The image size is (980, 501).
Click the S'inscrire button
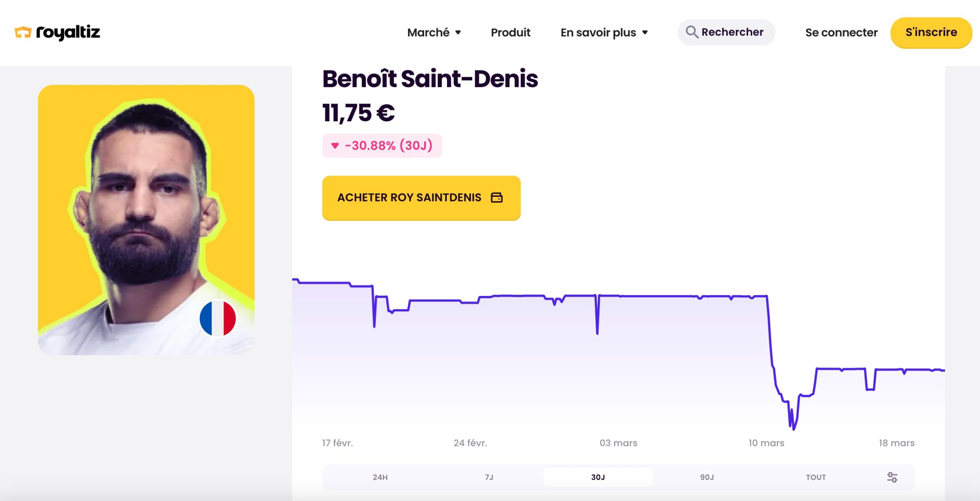931,33
